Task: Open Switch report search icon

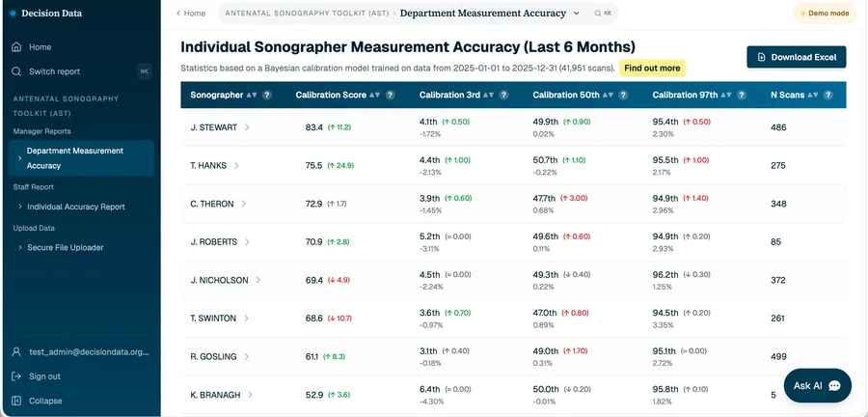Action: 16,71
